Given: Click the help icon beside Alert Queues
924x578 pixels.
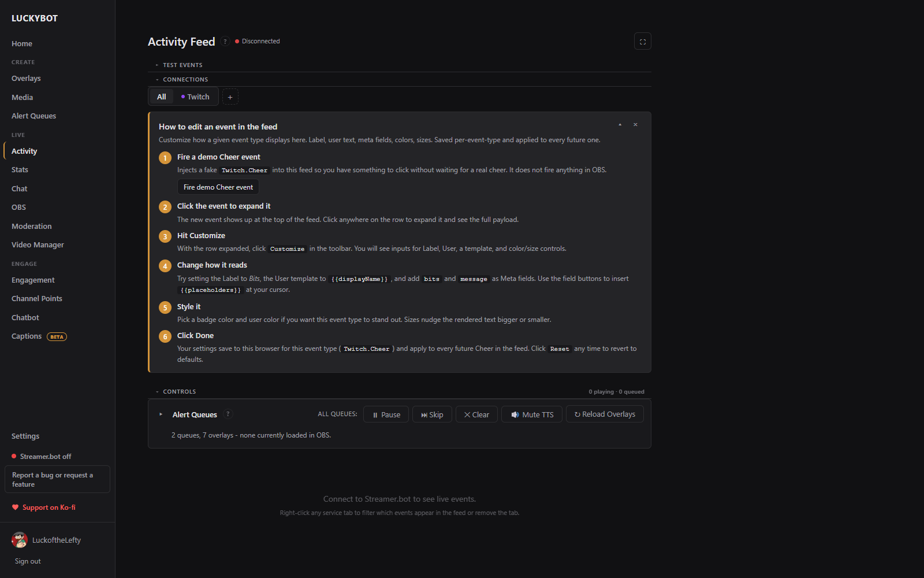Looking at the screenshot, I should (228, 414).
